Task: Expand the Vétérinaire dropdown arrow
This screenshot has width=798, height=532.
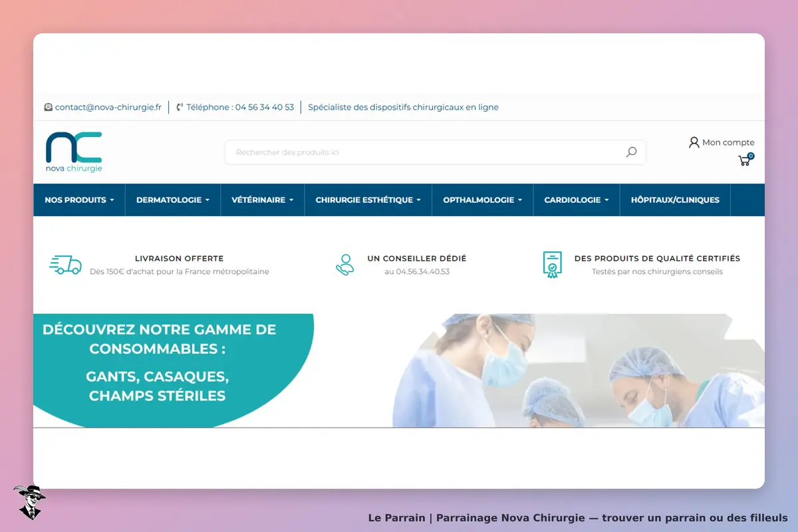Action: tap(291, 200)
